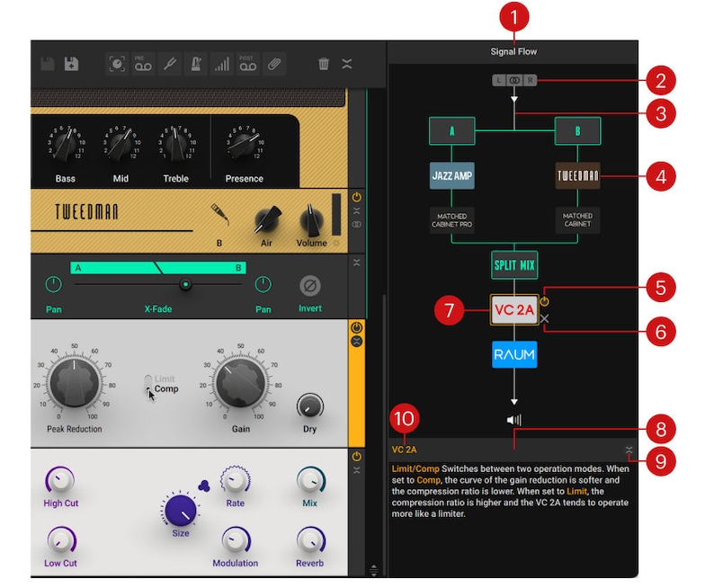Collapse the Tweedman amp module
The image size is (714, 588).
click(356, 210)
